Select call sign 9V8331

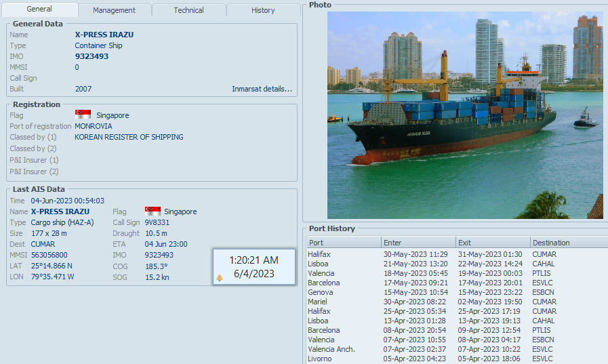tap(157, 222)
